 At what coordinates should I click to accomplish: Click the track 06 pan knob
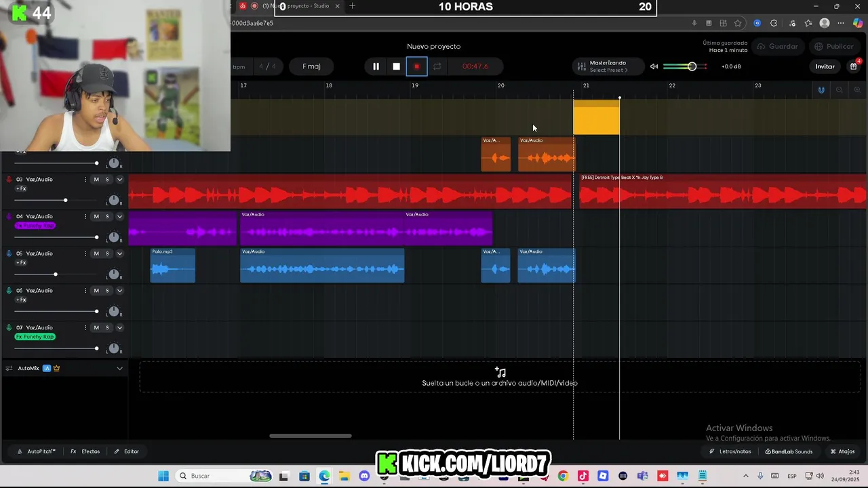click(x=114, y=312)
